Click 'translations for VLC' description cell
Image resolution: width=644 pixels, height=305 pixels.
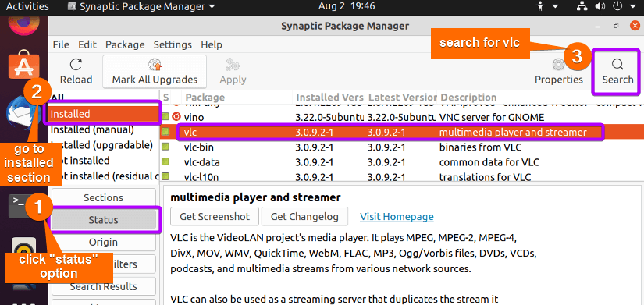click(485, 177)
